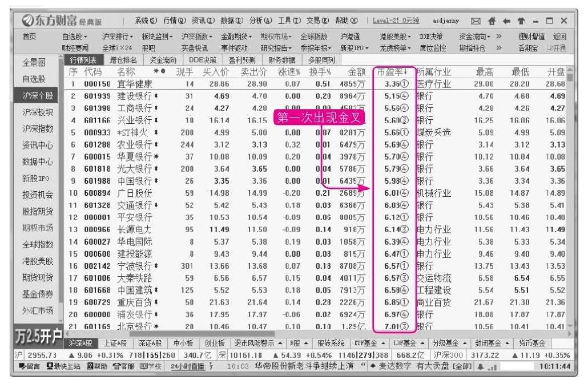588x380 pixels.
Task: Click the up arrow icon in title bar
Action: pos(521,21)
